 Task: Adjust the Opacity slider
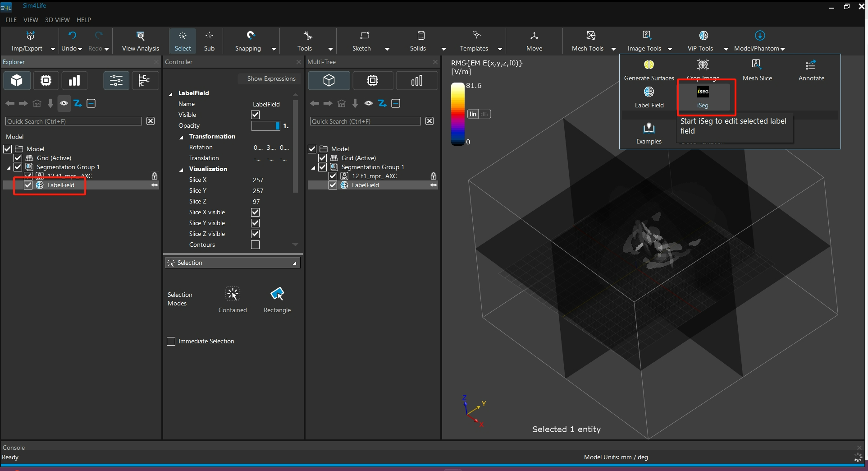click(266, 126)
